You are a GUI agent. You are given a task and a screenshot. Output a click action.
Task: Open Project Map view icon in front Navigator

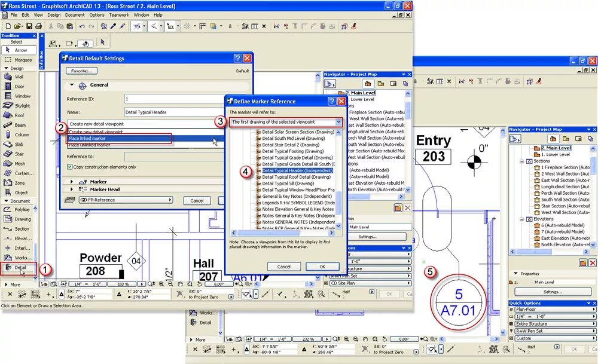(368, 84)
